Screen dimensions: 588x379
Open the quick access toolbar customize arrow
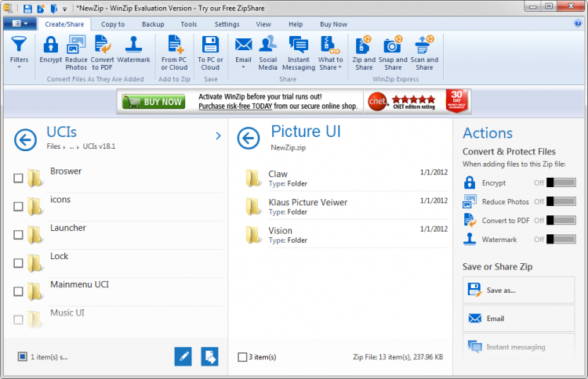pos(64,9)
